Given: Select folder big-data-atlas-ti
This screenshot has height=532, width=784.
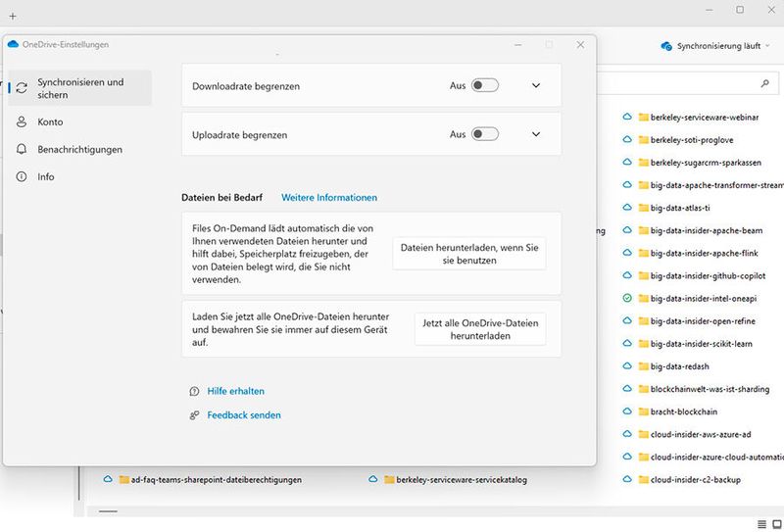Looking at the screenshot, I should coord(680,208).
